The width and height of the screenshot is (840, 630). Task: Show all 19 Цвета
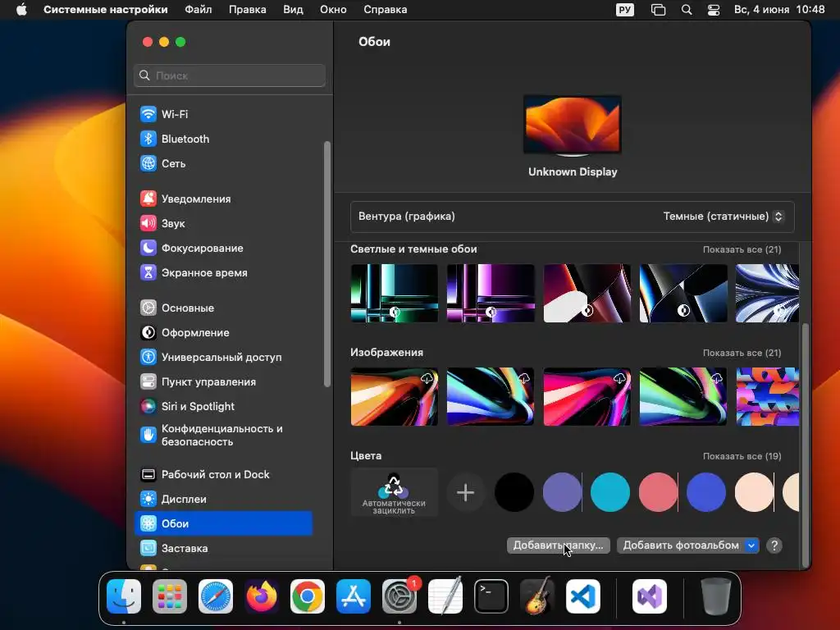coord(742,456)
